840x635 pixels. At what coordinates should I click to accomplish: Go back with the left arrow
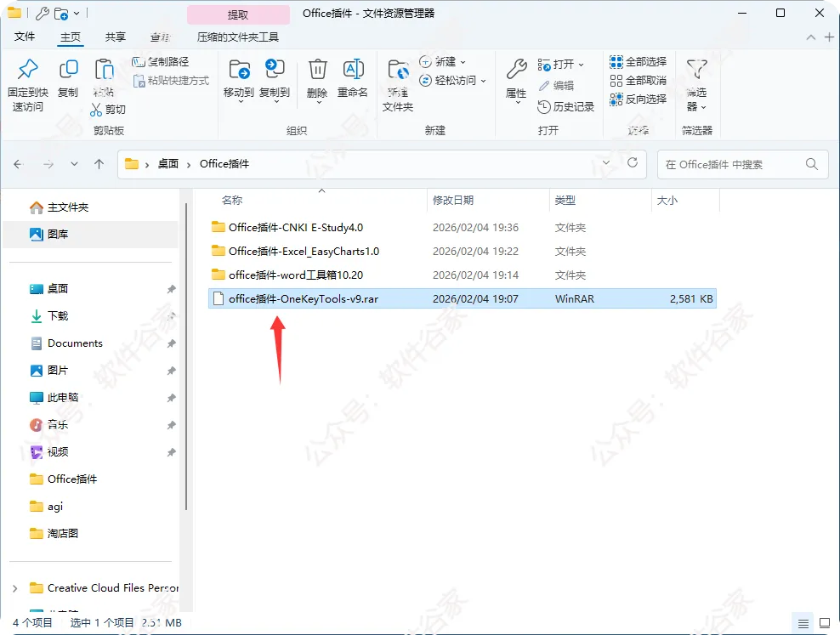(18, 164)
